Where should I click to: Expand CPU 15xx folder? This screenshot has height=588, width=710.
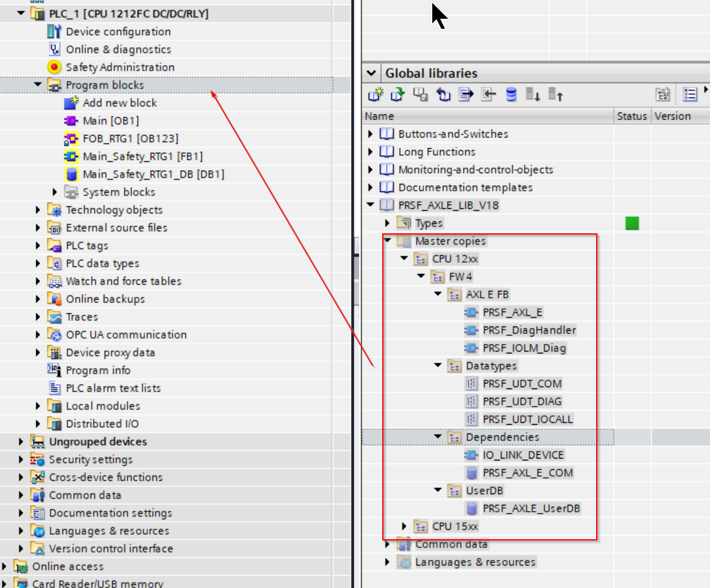pyautogui.click(x=404, y=526)
